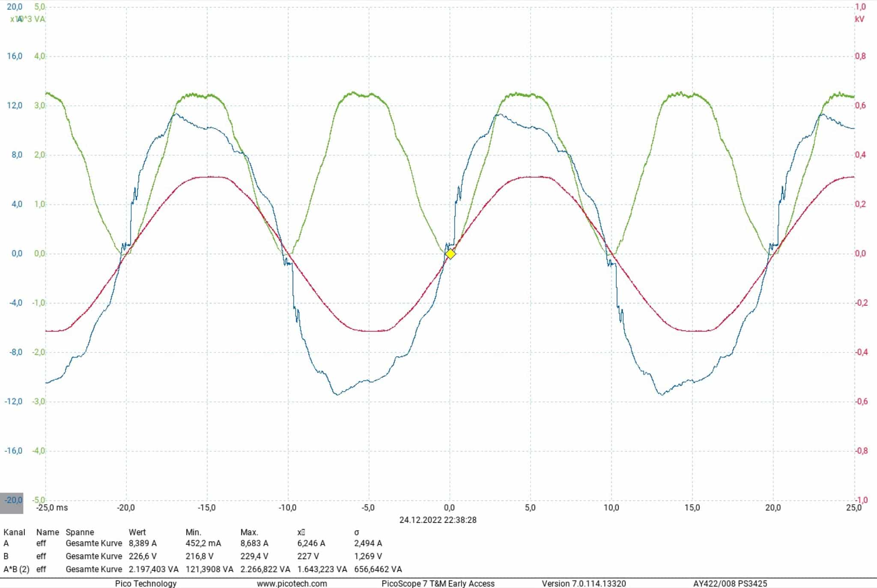Click the Min. column header

(x=193, y=532)
